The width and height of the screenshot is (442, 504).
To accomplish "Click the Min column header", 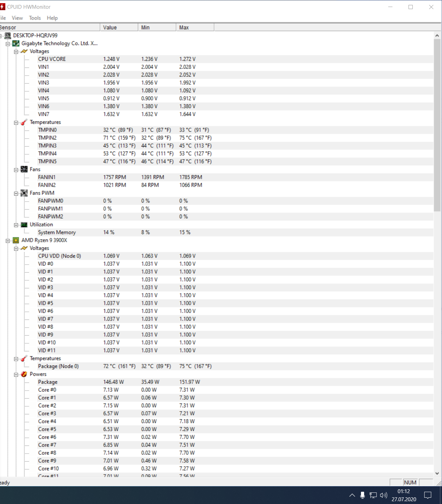I will pyautogui.click(x=157, y=27).
